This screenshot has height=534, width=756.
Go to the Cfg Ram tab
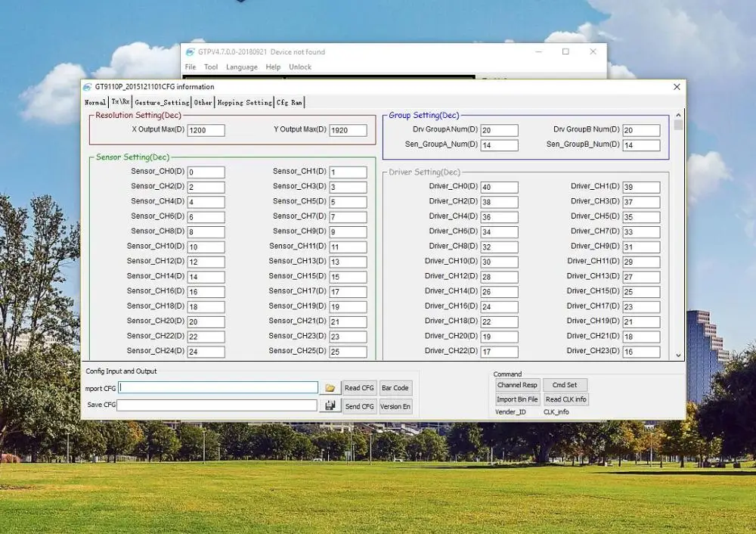point(289,102)
